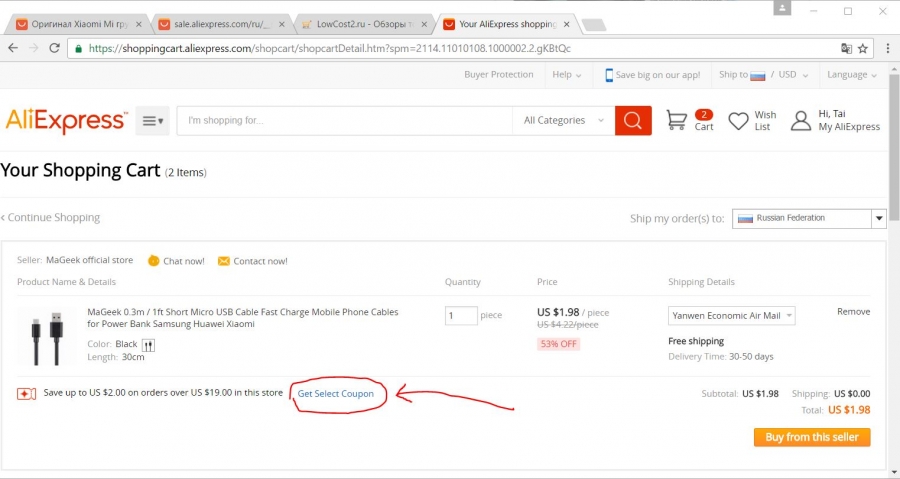Open the Wish List heart icon
This screenshot has height=479, width=900.
coord(738,121)
